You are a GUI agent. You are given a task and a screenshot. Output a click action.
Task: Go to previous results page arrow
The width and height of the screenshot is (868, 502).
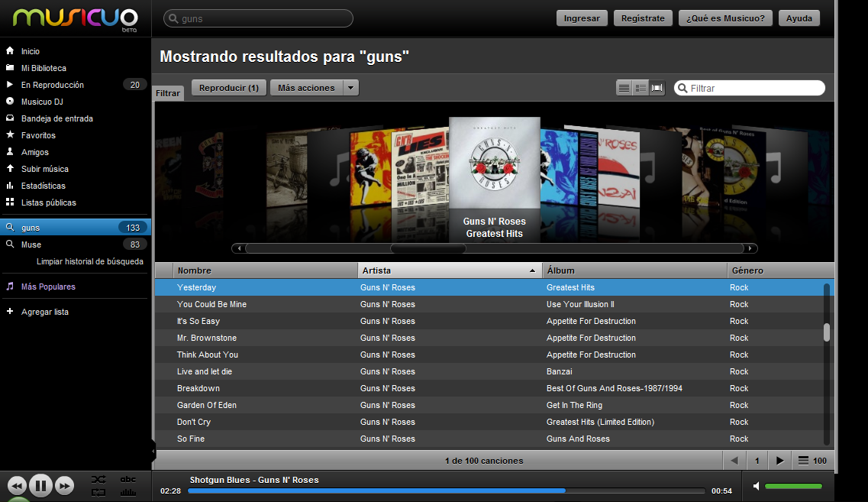pos(734,461)
